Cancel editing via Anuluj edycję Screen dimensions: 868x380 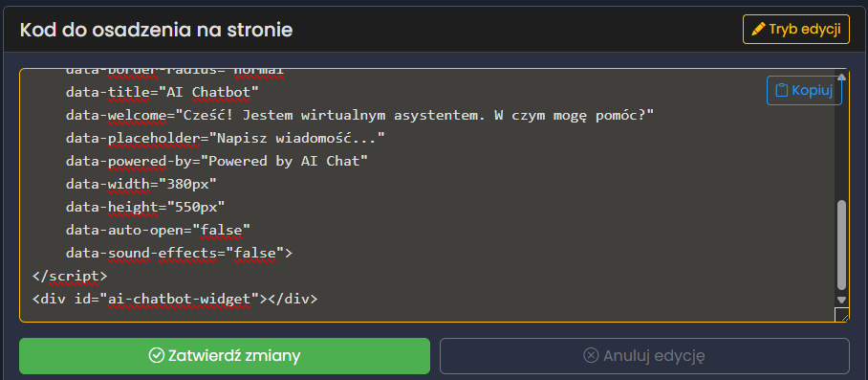tap(644, 356)
